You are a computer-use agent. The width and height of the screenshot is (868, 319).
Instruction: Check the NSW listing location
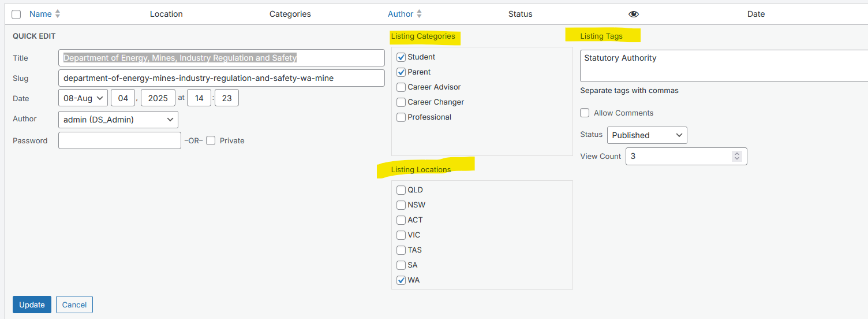[401, 205]
